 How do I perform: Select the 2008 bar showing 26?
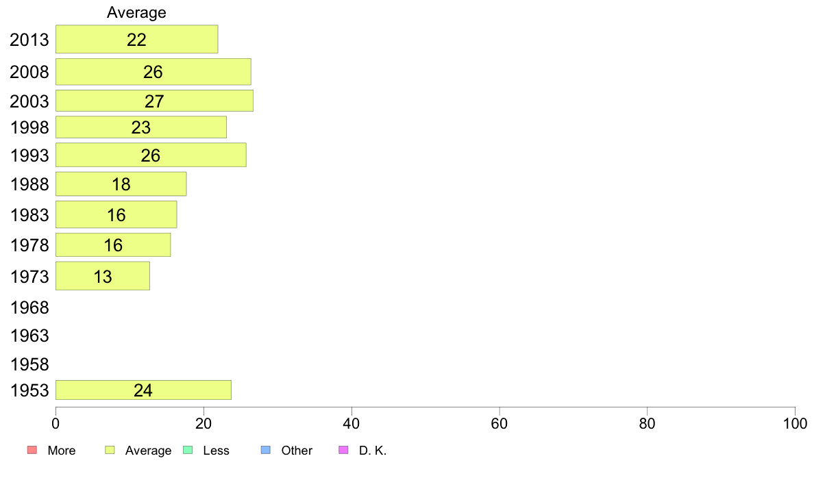tap(153, 72)
